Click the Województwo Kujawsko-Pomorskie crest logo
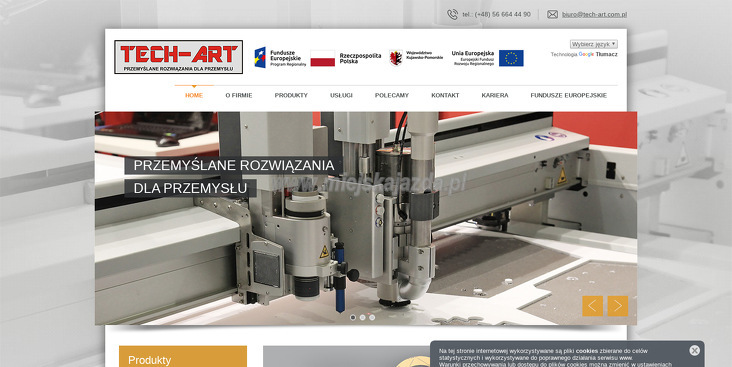 point(416,58)
